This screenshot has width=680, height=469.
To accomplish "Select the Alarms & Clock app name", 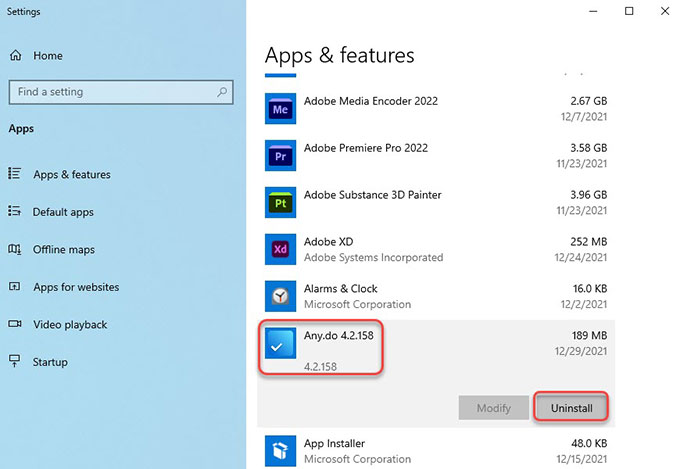I will coord(340,289).
